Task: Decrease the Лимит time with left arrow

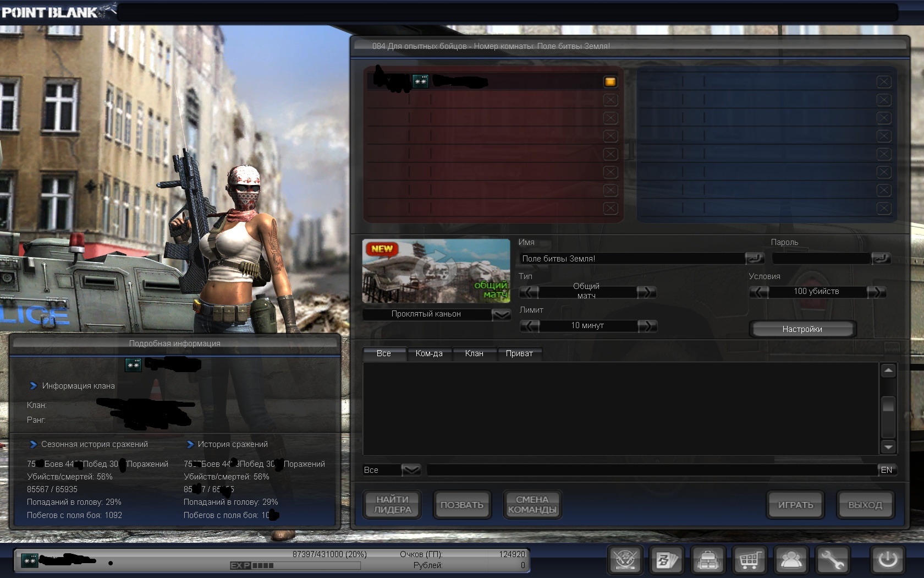Action: coord(530,326)
